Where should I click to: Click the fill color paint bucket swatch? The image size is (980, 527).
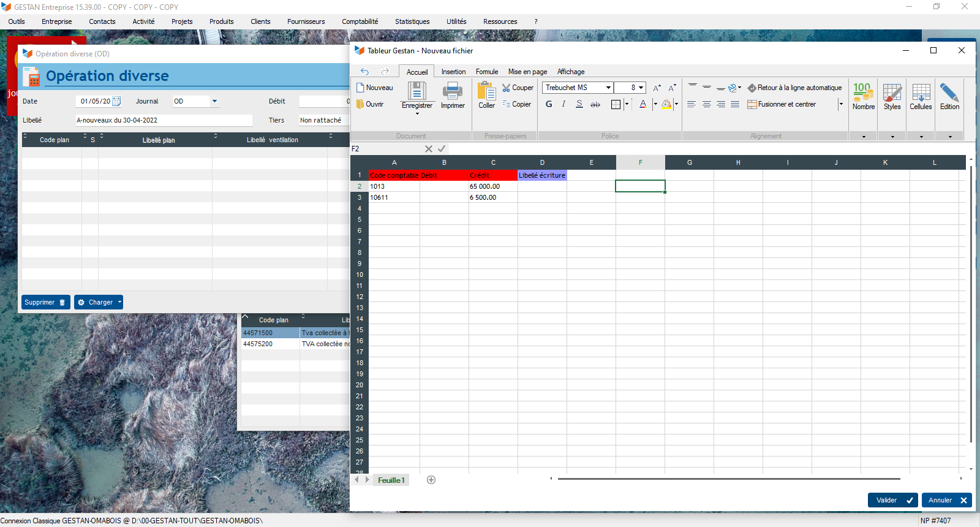(666, 104)
